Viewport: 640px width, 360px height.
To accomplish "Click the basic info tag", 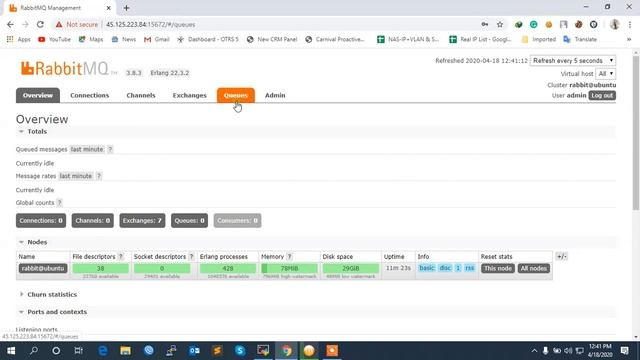I will coord(427,268).
